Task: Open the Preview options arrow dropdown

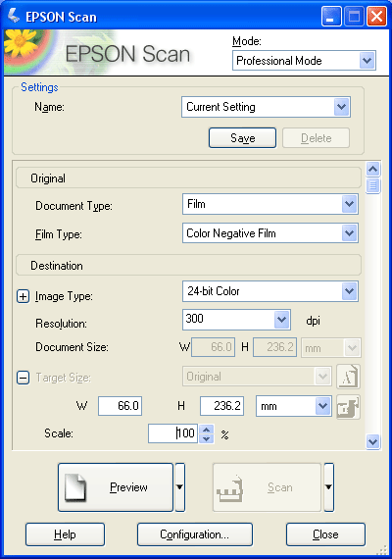Action: [180, 487]
